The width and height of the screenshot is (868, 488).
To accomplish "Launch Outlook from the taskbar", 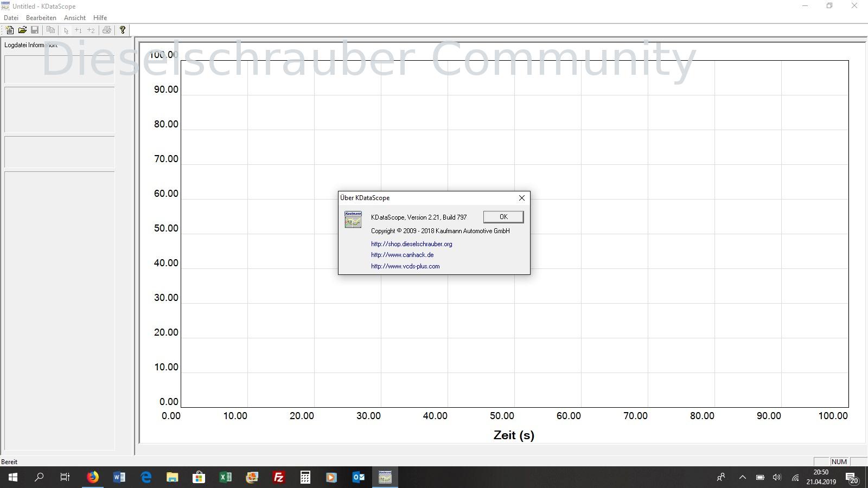I will [x=358, y=477].
